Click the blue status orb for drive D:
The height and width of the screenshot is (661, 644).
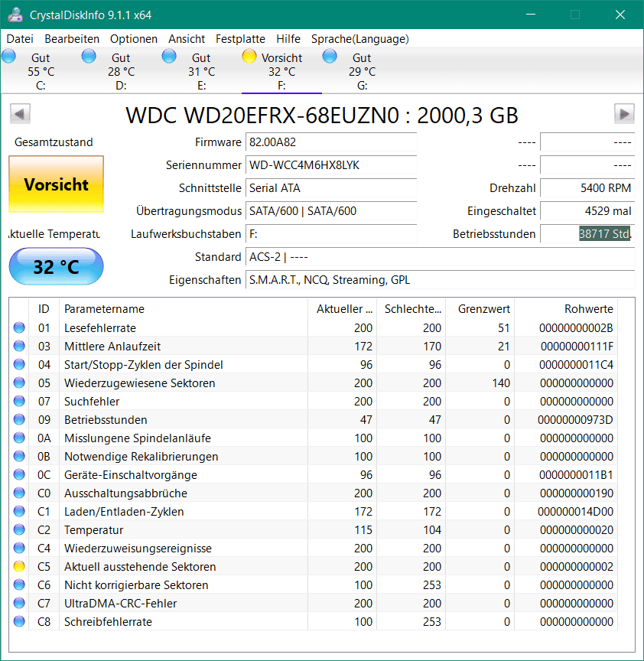[89, 56]
